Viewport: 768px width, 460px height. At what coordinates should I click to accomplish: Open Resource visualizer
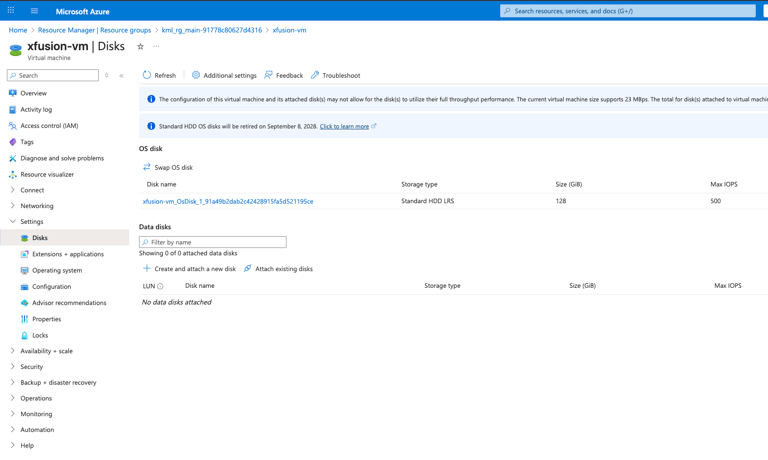pyautogui.click(x=47, y=174)
